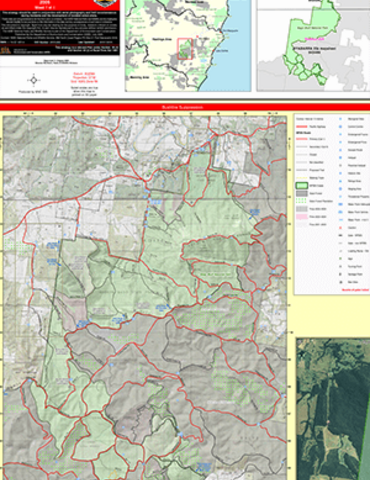Click the green dashed plantation legend swatch
The image size is (370, 480).
301,201
